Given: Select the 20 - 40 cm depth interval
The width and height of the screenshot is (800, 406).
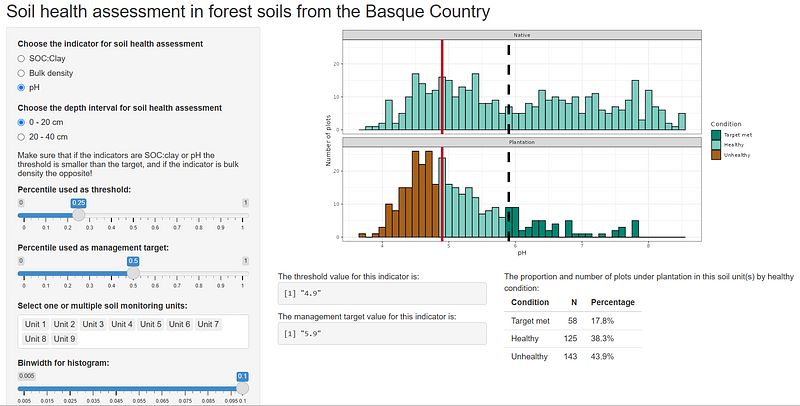Looking at the screenshot, I should pos(21,137).
